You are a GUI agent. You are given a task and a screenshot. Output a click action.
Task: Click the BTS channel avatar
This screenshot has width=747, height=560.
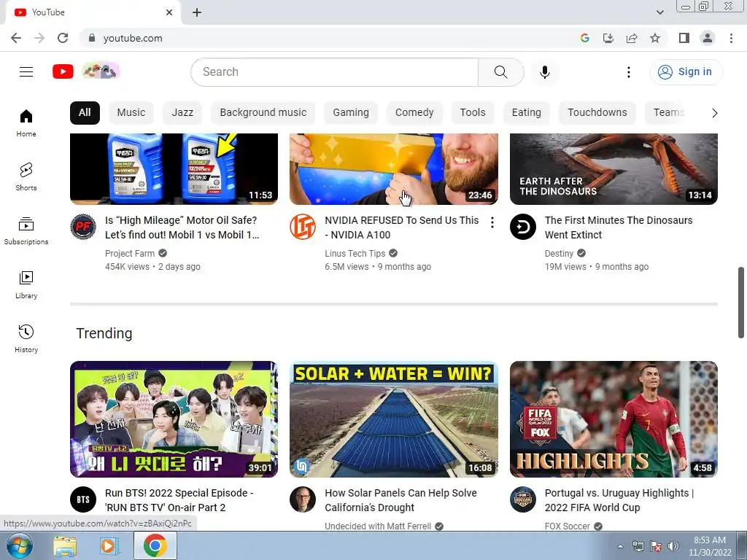coord(83,499)
